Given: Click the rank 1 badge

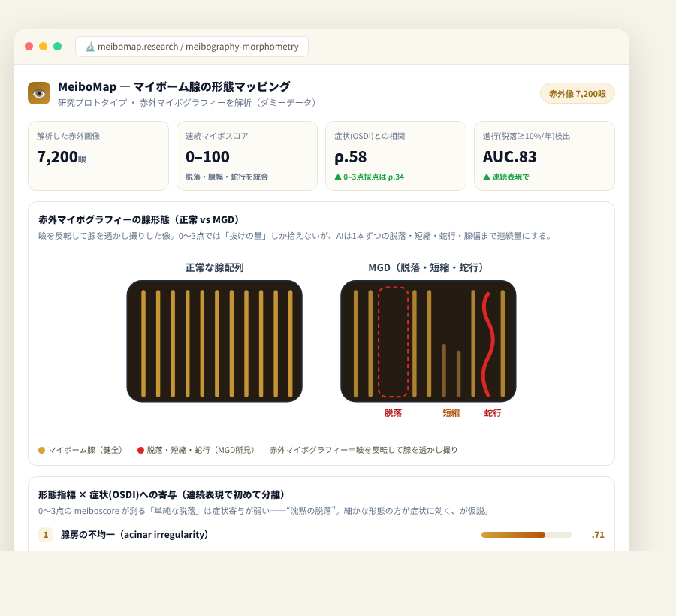Looking at the screenshot, I should click(x=46, y=535).
